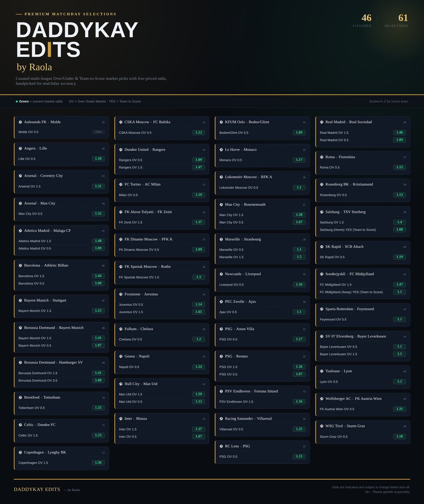Select the 1.18 odds for Lille OV 0.5
The image size is (424, 504).
98,159
